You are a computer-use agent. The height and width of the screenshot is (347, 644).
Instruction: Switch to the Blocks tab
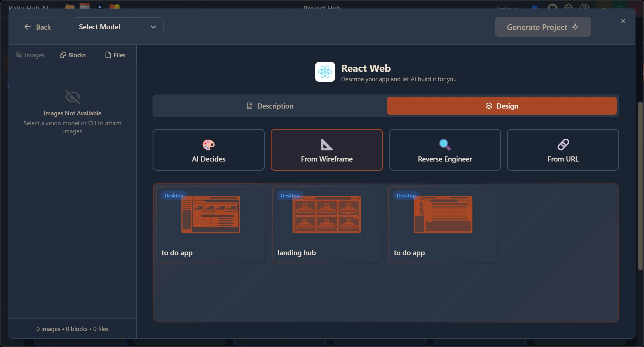click(x=72, y=55)
